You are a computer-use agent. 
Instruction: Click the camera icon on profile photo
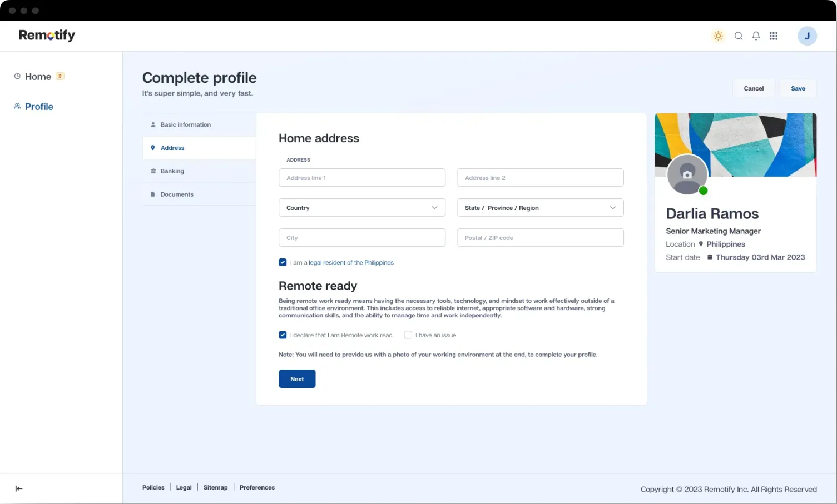(687, 174)
